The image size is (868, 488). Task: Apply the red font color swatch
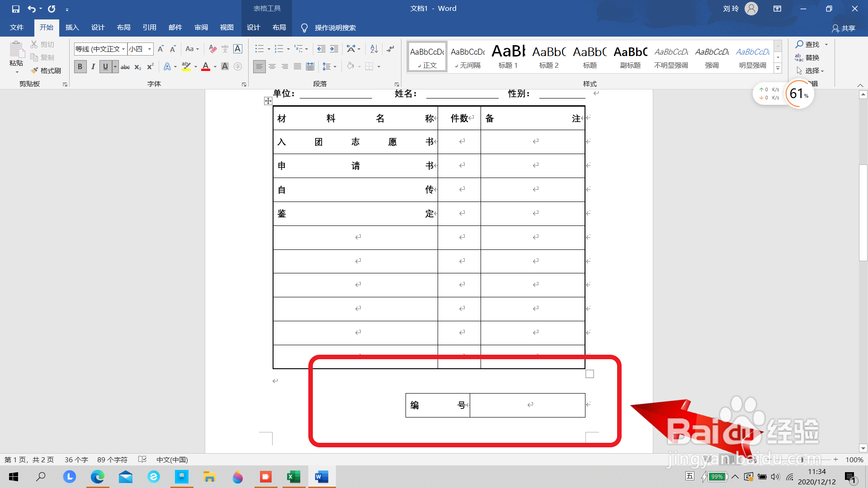[x=206, y=67]
